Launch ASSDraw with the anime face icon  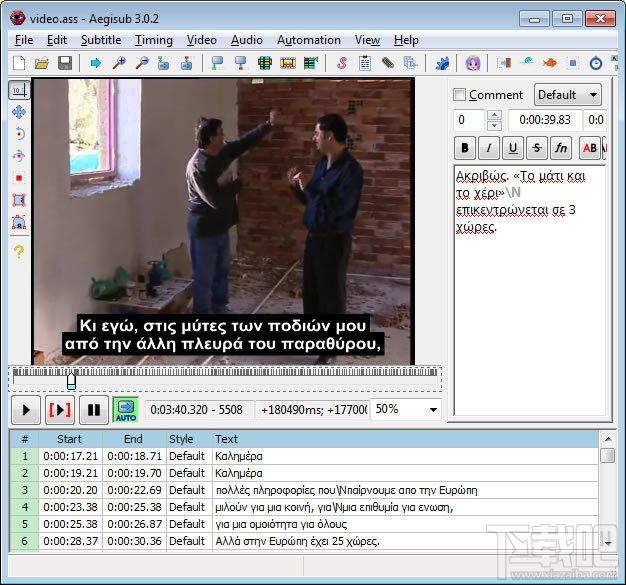(x=473, y=63)
